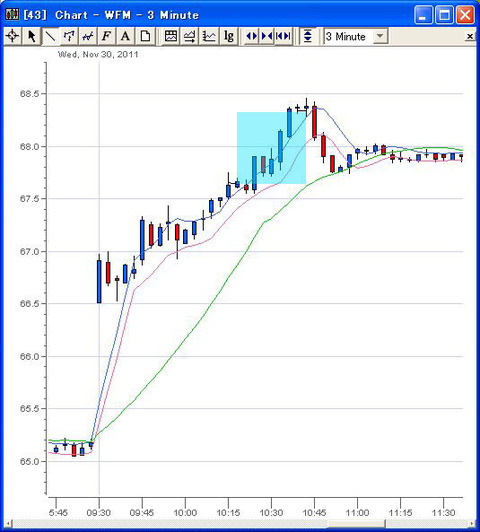
Task: Click the right horizontal scrollbar arrow
Action: point(471,524)
